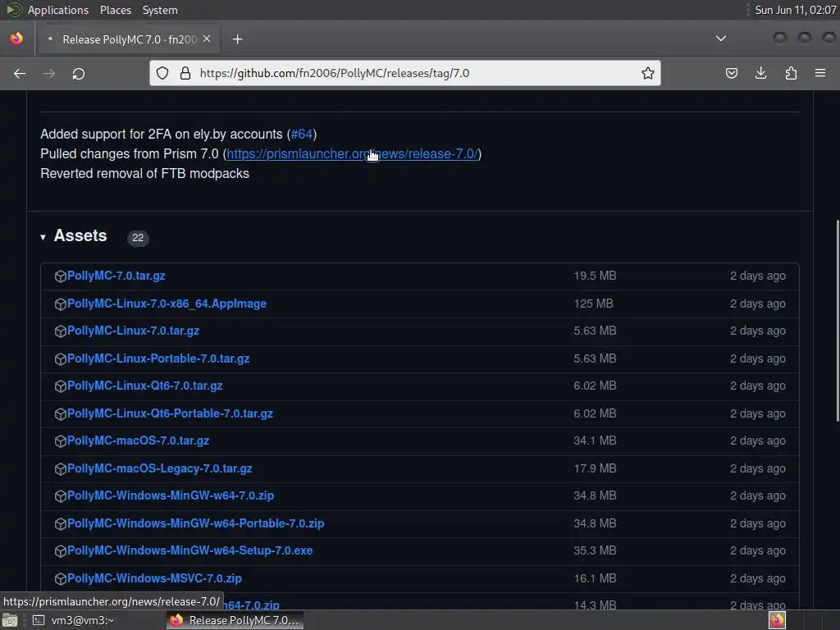Download PollyMC-Windows-MinGW-w64-7.0.zip
The image size is (840, 630).
171,495
